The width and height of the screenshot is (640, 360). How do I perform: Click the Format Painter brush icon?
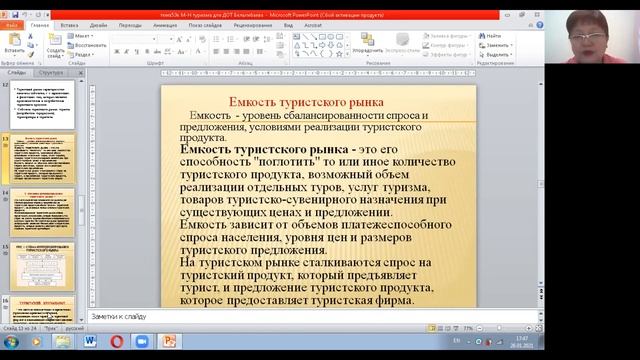(x=31, y=54)
